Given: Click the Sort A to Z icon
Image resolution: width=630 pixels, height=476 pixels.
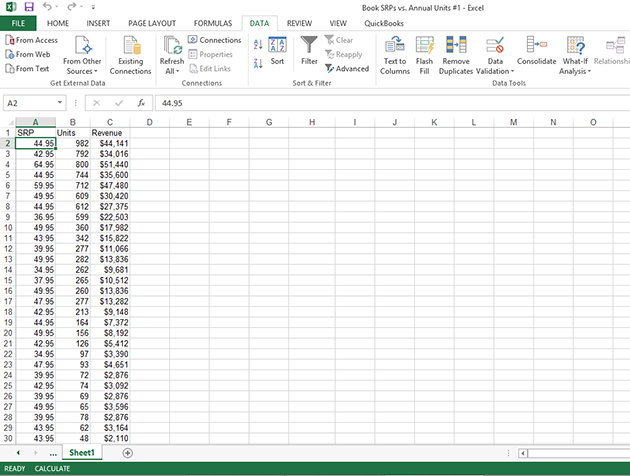Looking at the screenshot, I should (x=258, y=44).
